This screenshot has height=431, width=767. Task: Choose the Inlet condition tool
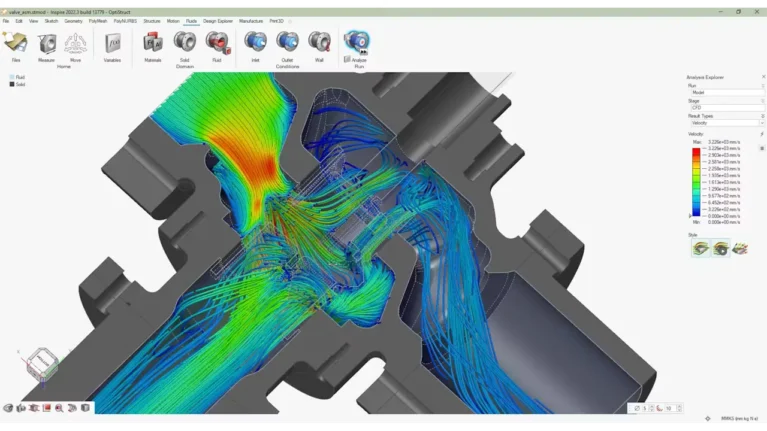coord(255,45)
